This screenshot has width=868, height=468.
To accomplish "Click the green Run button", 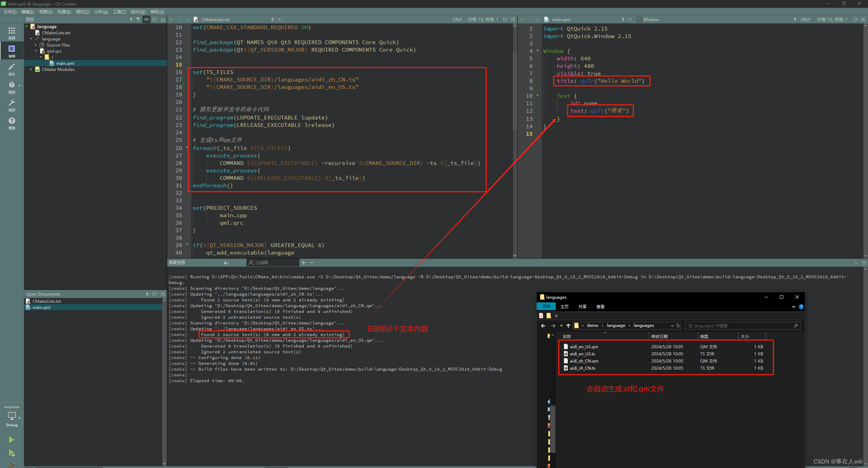I will (x=12, y=440).
